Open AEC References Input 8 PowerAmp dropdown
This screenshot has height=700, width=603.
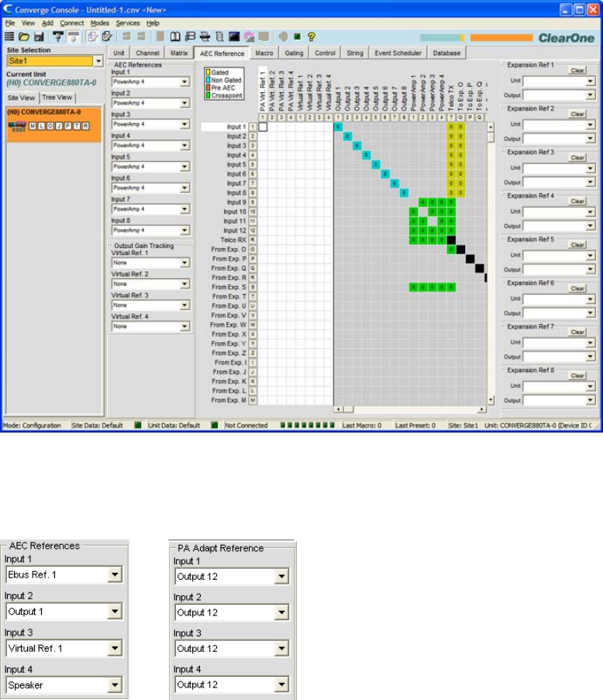pyautogui.click(x=184, y=230)
